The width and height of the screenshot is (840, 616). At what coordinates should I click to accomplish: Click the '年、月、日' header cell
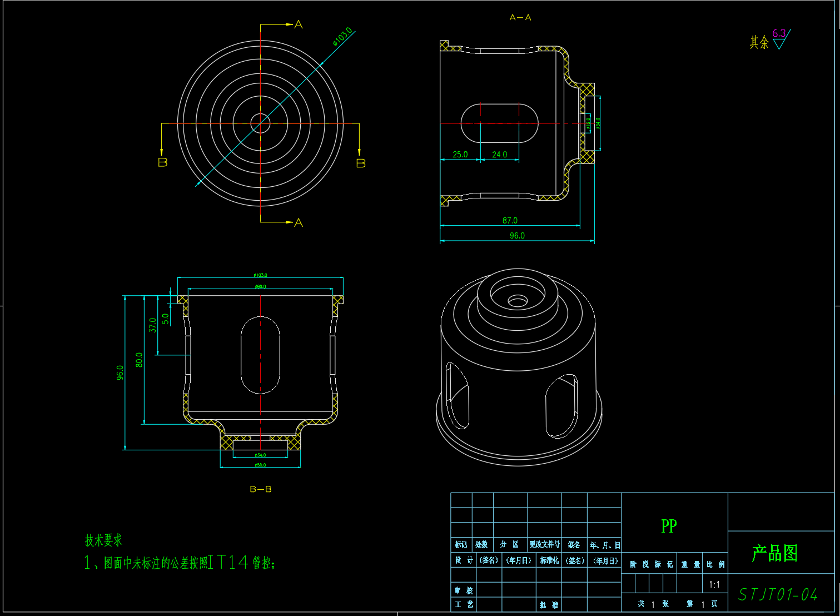(605, 545)
